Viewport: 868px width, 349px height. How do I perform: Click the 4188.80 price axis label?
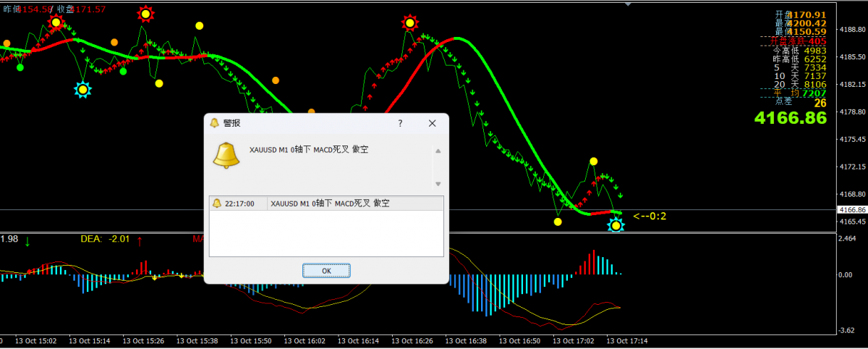(851, 30)
